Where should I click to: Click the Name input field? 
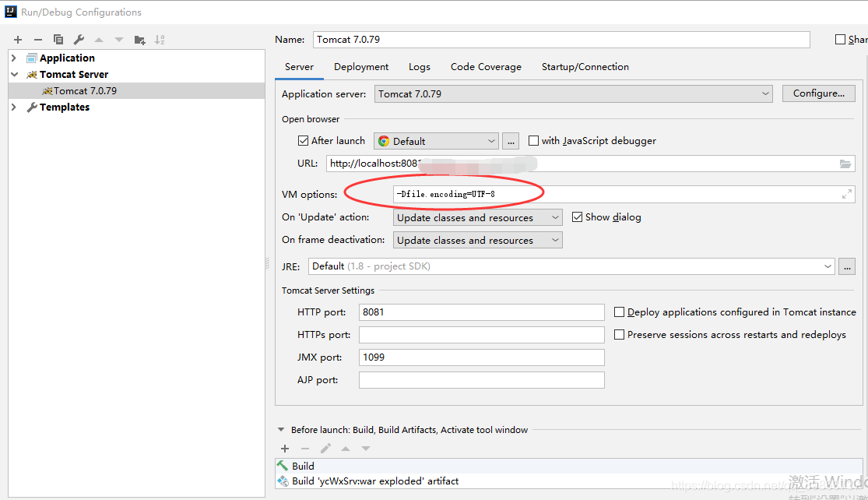(561, 39)
